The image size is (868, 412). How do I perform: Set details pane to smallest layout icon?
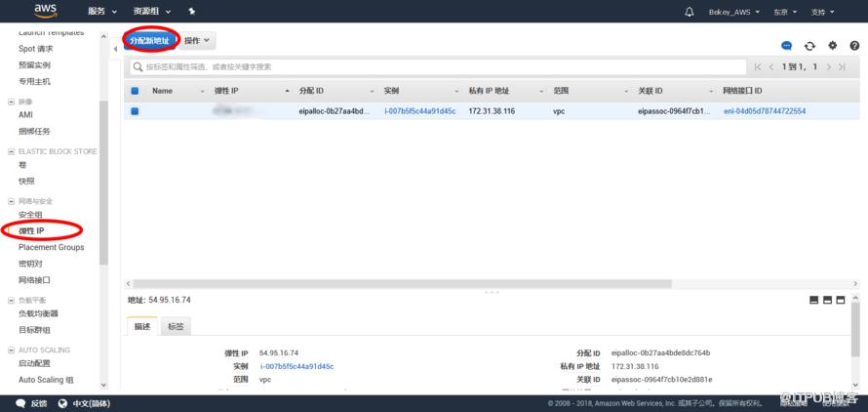[813, 300]
